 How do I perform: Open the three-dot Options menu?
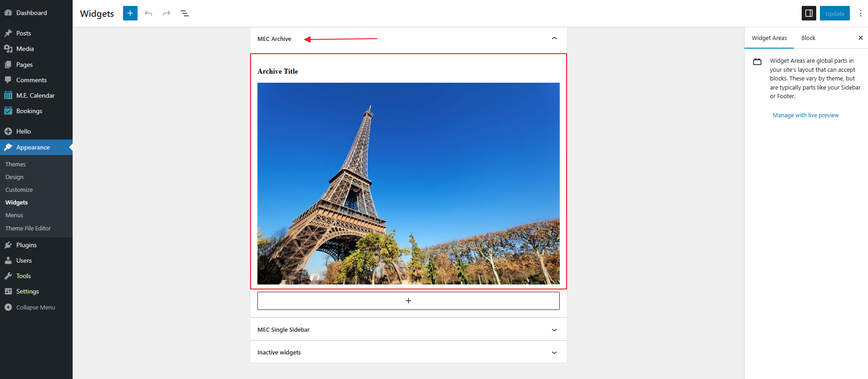(x=860, y=13)
